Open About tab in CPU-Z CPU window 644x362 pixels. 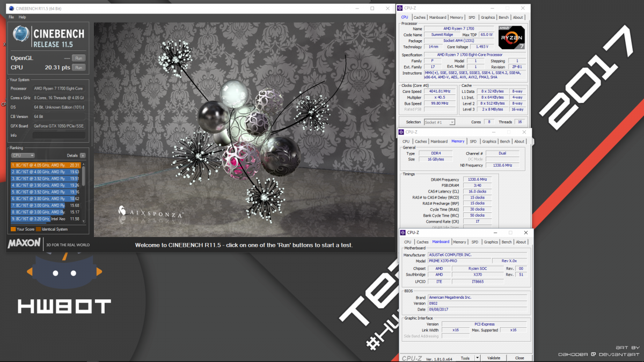point(518,17)
